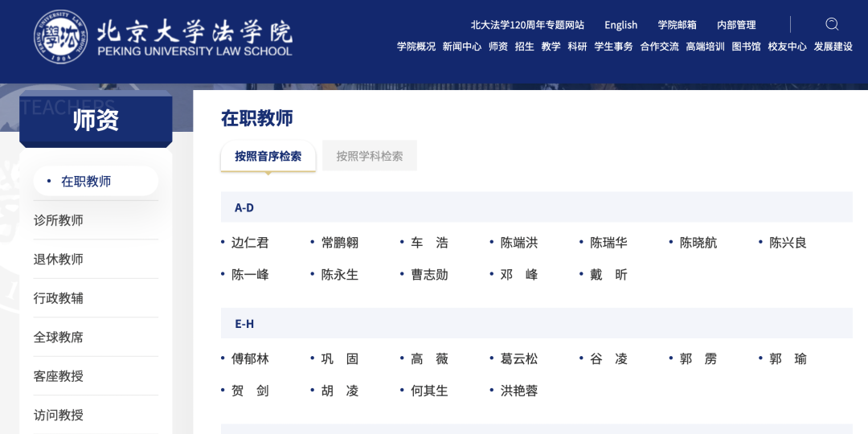
Task: Open 内部管理 link
Action: click(x=736, y=25)
